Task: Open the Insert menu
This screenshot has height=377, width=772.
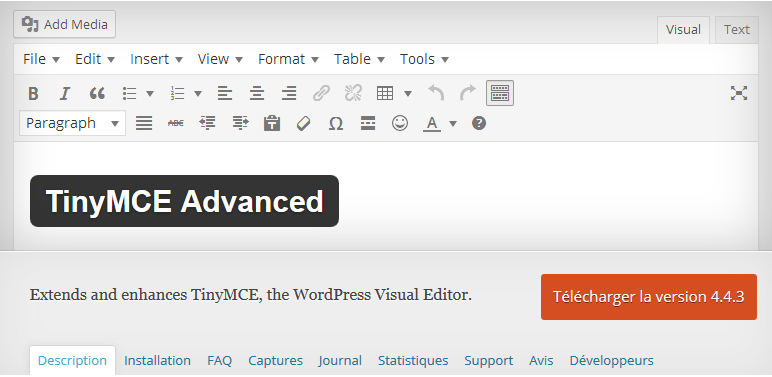Action: [156, 59]
